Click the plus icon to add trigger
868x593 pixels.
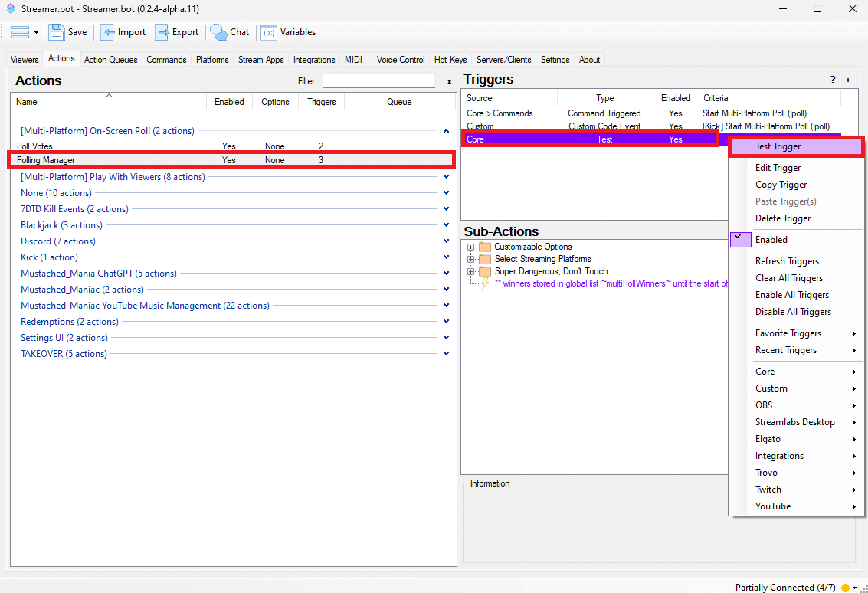pos(848,80)
